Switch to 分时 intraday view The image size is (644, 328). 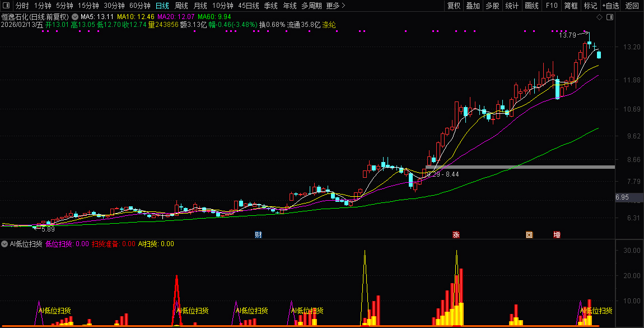(x=22, y=6)
